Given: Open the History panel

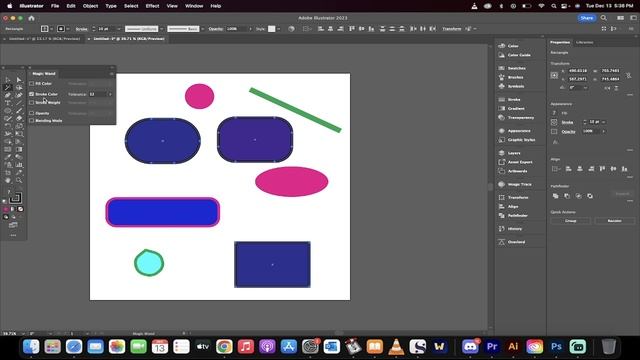Looking at the screenshot, I should (x=510, y=229).
